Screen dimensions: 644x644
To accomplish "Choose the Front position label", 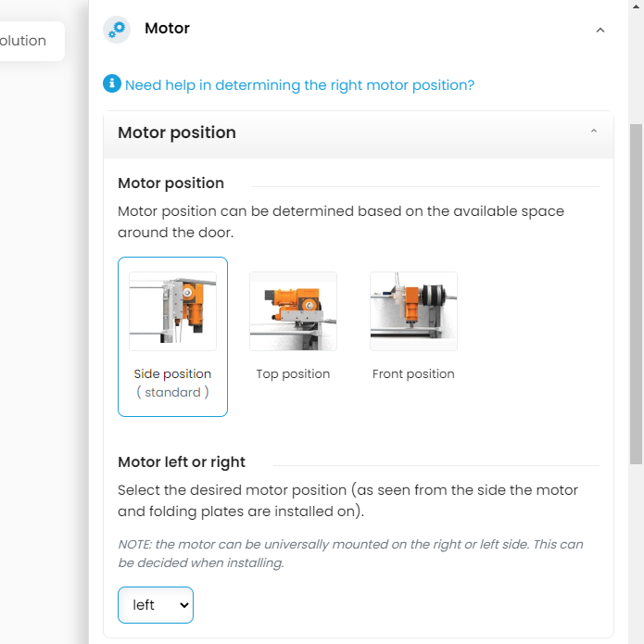I will point(413,374).
